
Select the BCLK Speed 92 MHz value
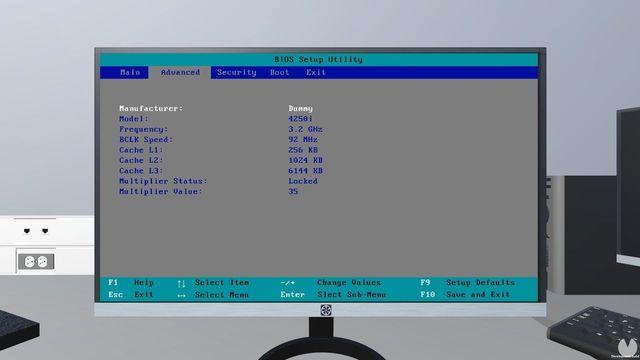(x=302, y=140)
